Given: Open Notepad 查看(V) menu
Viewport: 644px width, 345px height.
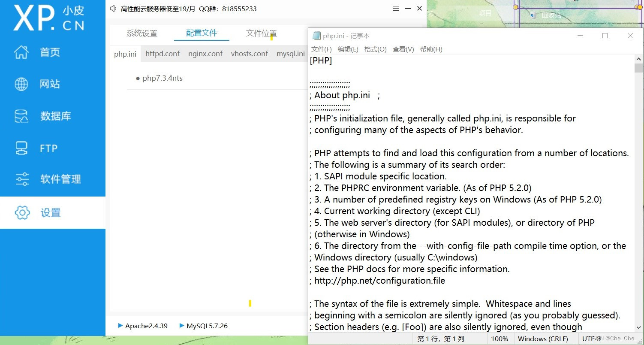Looking at the screenshot, I should pos(403,49).
